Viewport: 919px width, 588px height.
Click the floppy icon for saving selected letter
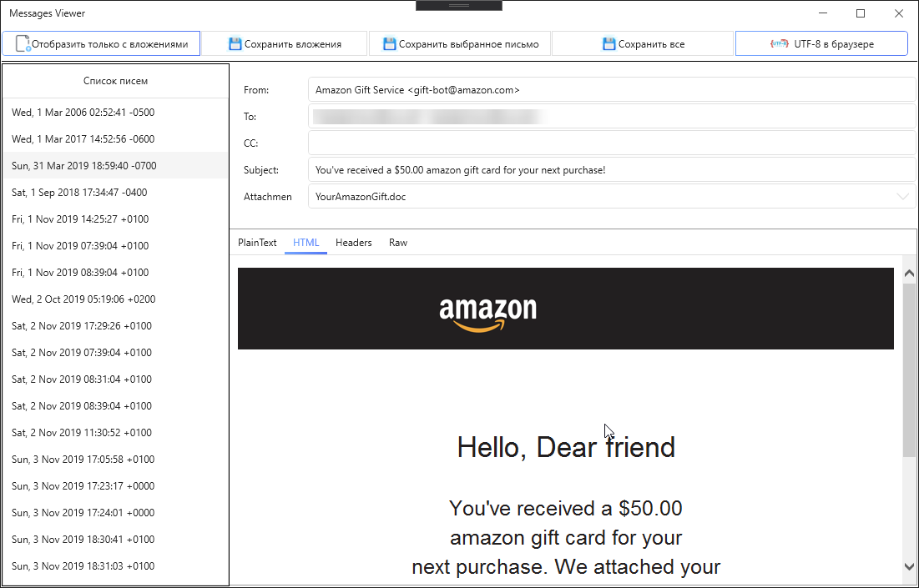click(390, 44)
